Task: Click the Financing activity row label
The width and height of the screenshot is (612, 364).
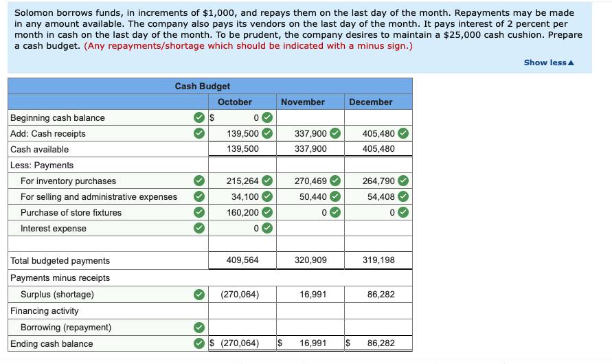Action: point(44,310)
